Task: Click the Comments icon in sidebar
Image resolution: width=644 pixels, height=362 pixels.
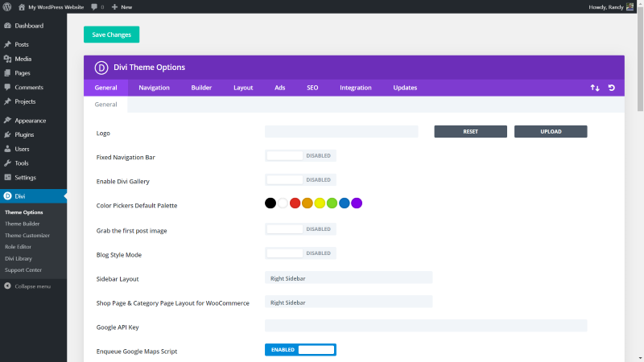Action: (x=7, y=87)
